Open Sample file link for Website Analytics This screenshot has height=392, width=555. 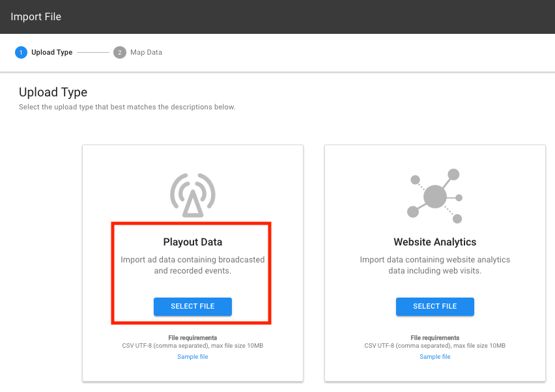[x=434, y=357]
